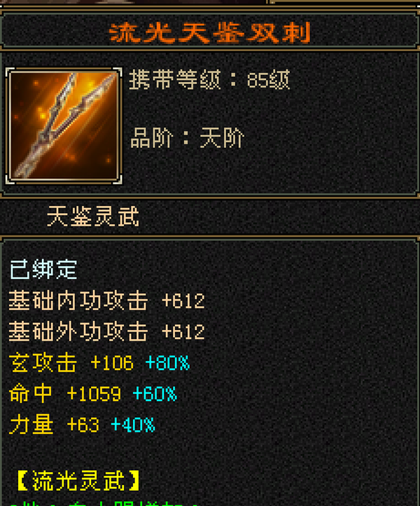The width and height of the screenshot is (420, 506).
Task: Click the 天鉴灵武 category header
Action: pyautogui.click(x=93, y=217)
